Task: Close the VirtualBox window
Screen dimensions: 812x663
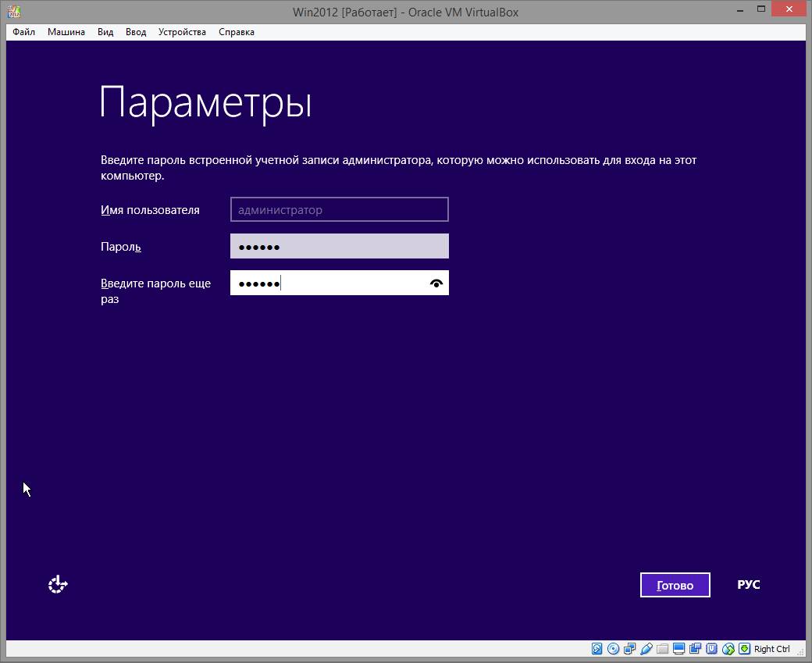Action: click(789, 9)
